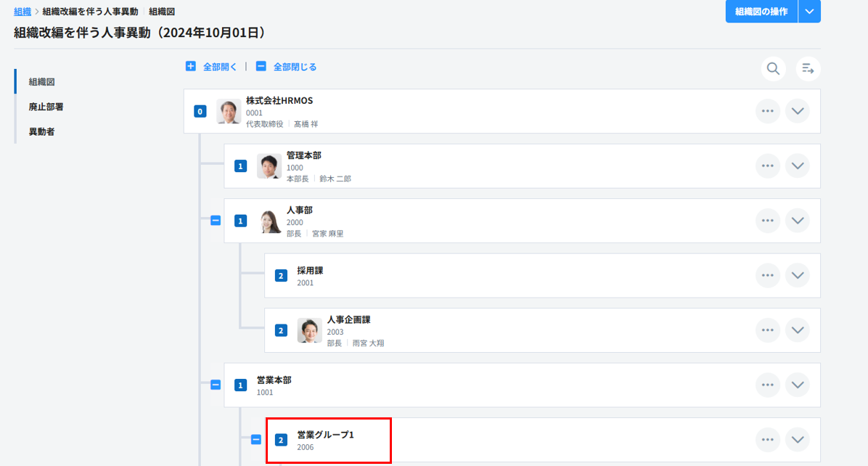Follow the 組織 breadcrumb link
The image size is (868, 466).
pyautogui.click(x=22, y=12)
